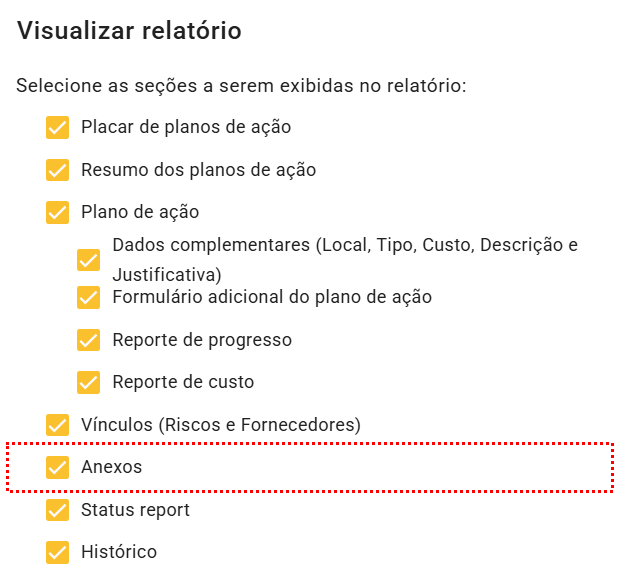Toggle the Histórico checkbox

pyautogui.click(x=58, y=552)
